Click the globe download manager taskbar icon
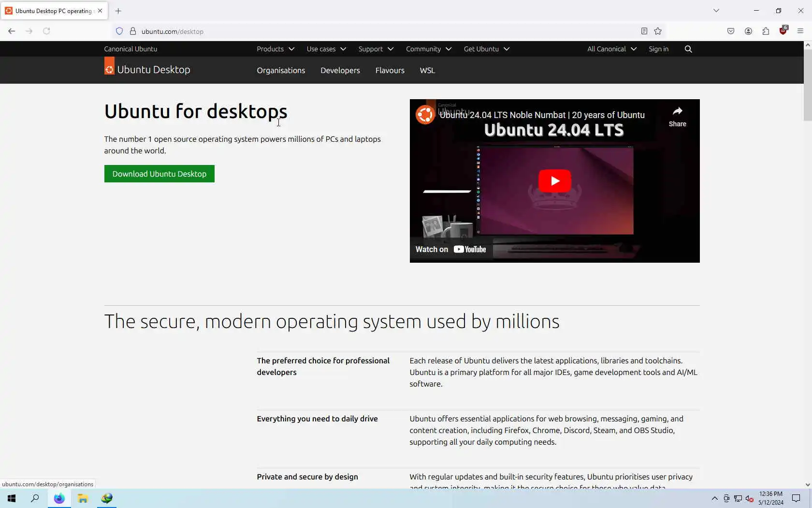 click(x=107, y=498)
